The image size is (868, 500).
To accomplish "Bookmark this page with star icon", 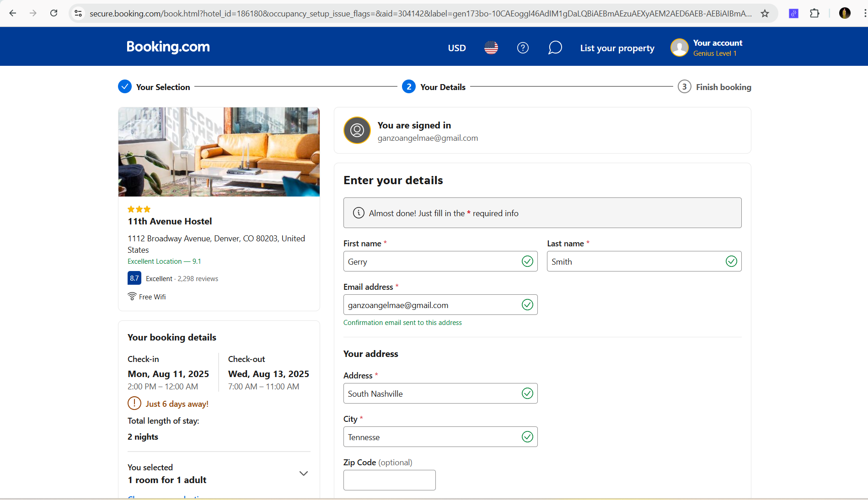I will pyautogui.click(x=765, y=13).
